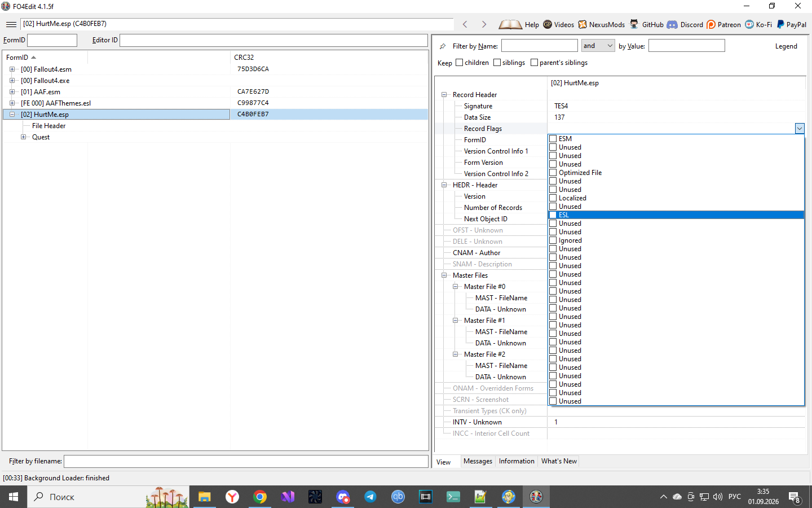Focus the Filter by filename field

click(246, 462)
